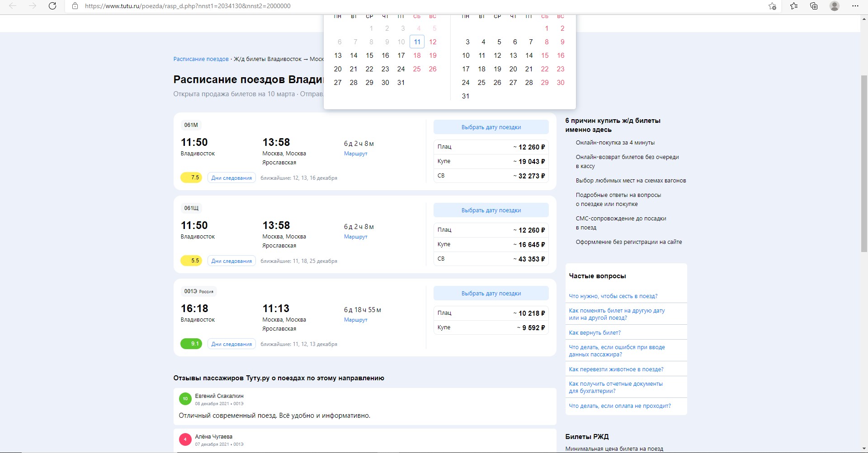Click duration text 6 д 18 ч 55 м
Image resolution: width=868 pixels, height=453 pixels.
coord(363,310)
